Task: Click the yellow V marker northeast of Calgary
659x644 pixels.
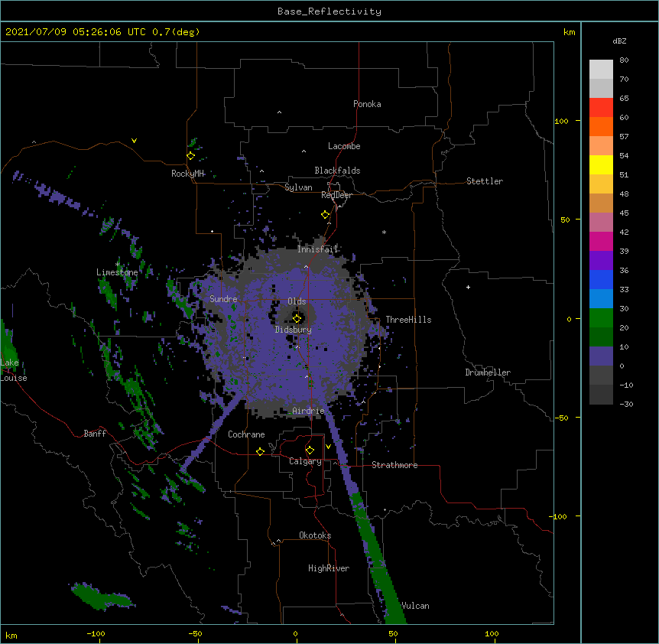Action: (x=328, y=447)
